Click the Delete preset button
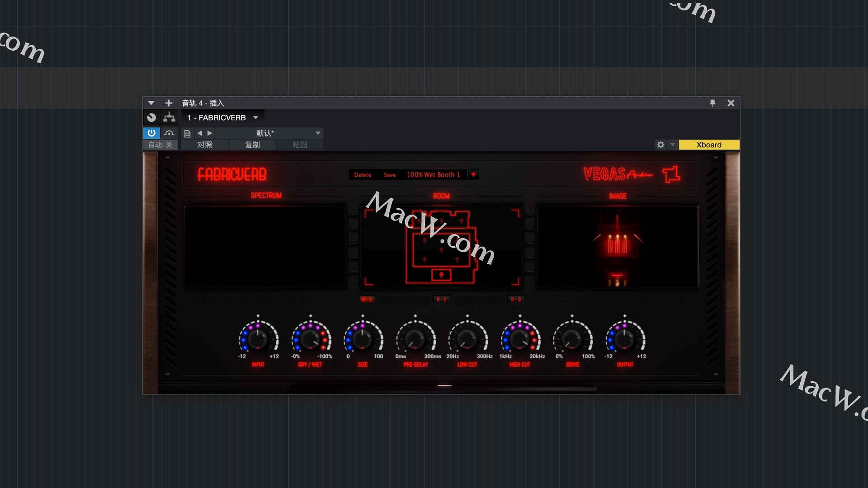This screenshot has width=868, height=488. coord(363,175)
